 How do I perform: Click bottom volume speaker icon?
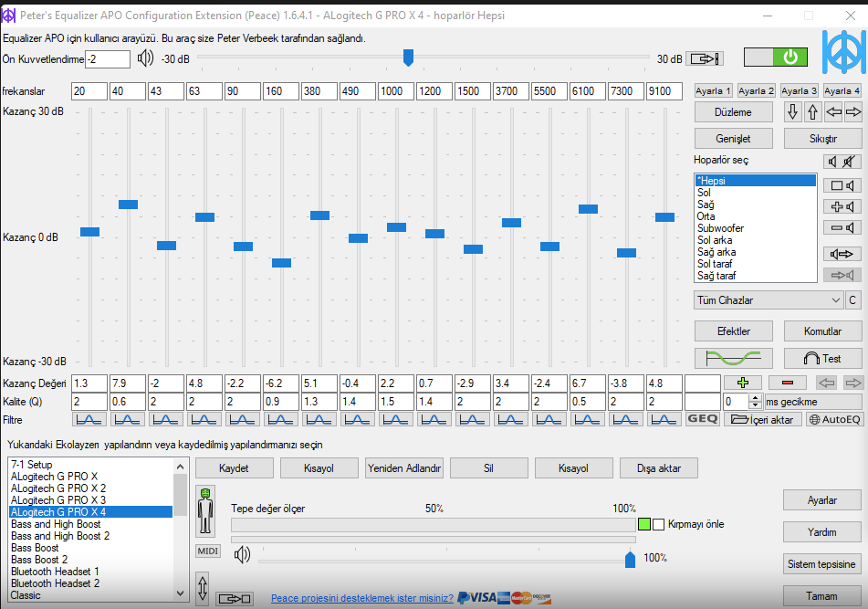click(x=242, y=554)
